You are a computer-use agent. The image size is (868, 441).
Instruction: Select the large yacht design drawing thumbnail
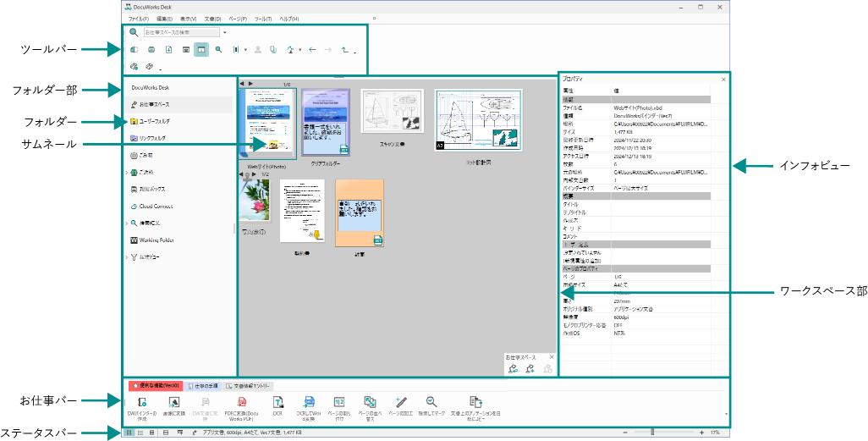click(x=479, y=121)
